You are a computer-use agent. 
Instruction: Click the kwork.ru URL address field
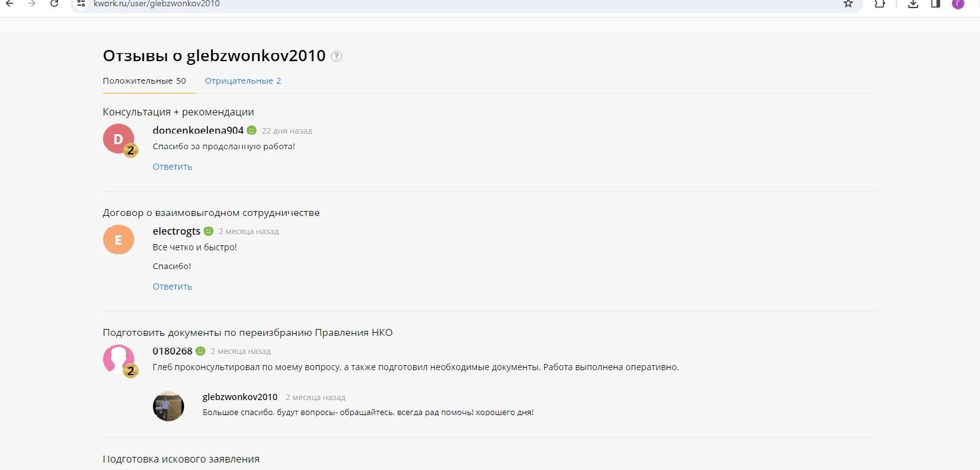point(437,4)
